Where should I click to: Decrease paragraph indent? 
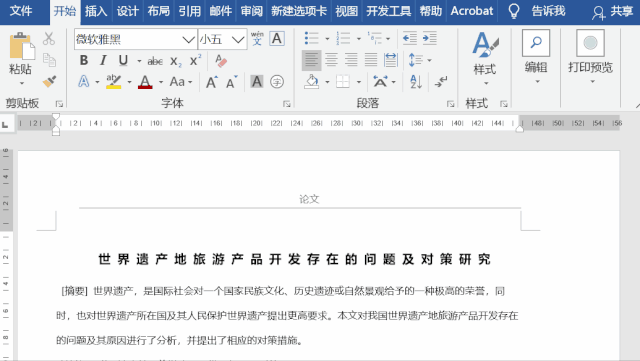[410, 38]
